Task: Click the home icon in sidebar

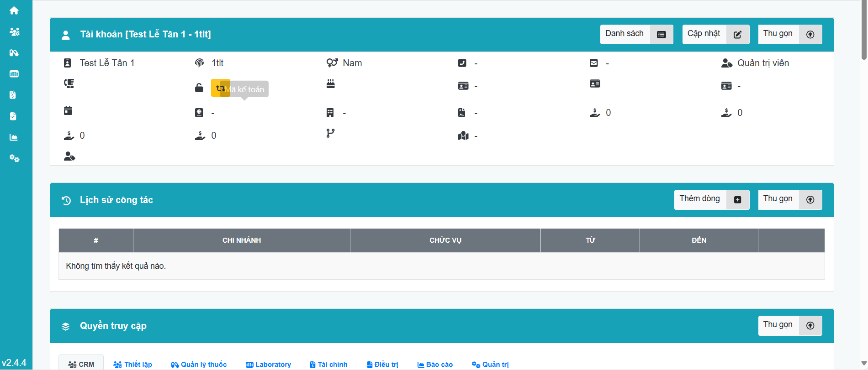Action: click(14, 10)
